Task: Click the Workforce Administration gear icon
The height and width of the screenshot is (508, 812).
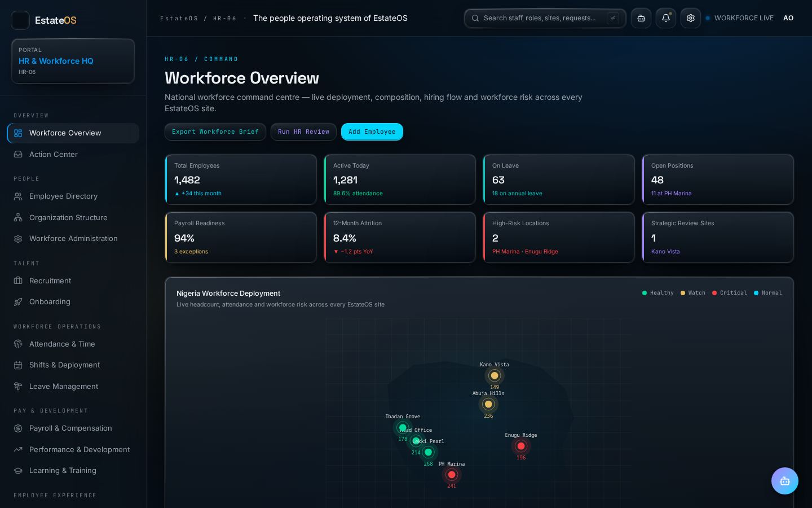Action: click(18, 239)
